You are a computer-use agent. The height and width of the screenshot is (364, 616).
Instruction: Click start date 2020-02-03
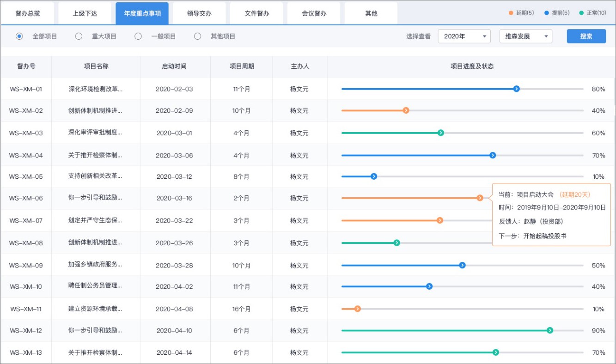174,89
